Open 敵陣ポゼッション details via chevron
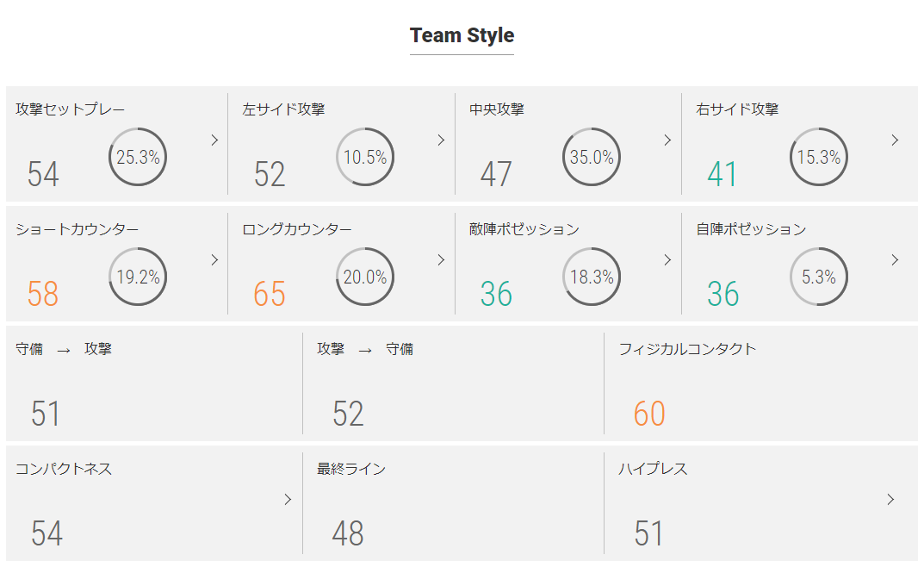The height and width of the screenshot is (567, 924). (667, 260)
